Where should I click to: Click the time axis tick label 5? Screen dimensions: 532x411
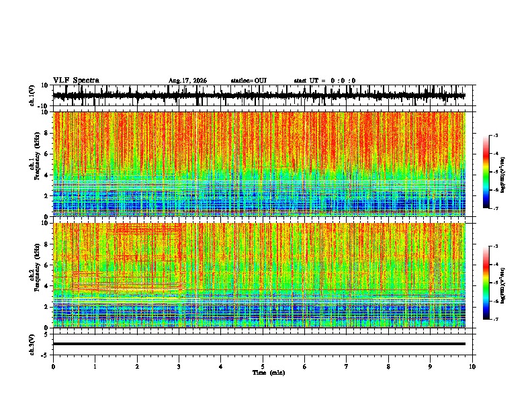click(263, 367)
